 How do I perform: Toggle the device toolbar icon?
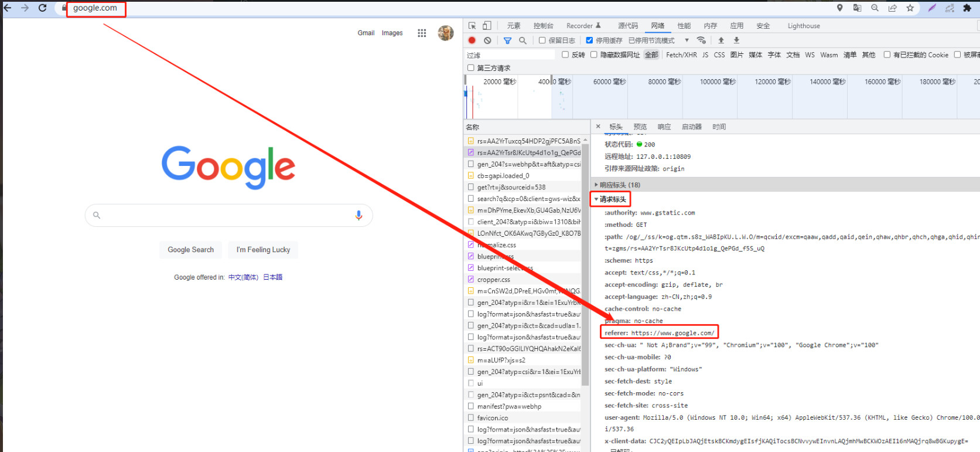tap(487, 26)
